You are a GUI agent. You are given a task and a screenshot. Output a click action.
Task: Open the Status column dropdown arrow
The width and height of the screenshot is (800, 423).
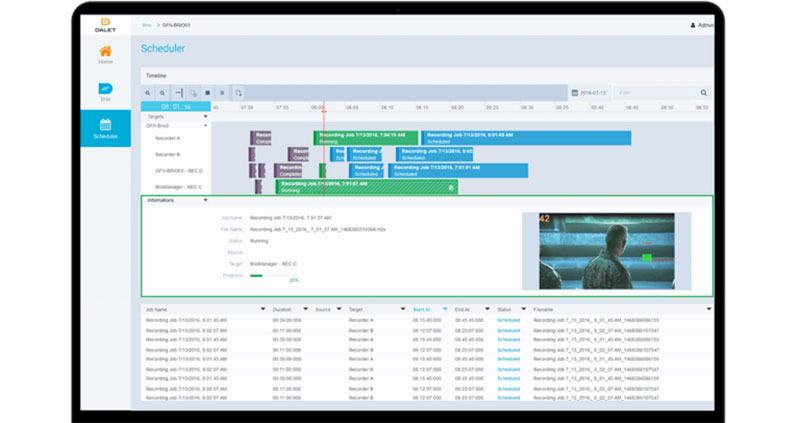click(526, 310)
